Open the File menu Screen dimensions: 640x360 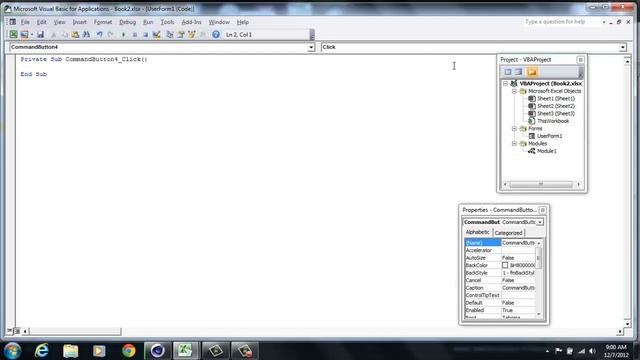tap(25, 22)
